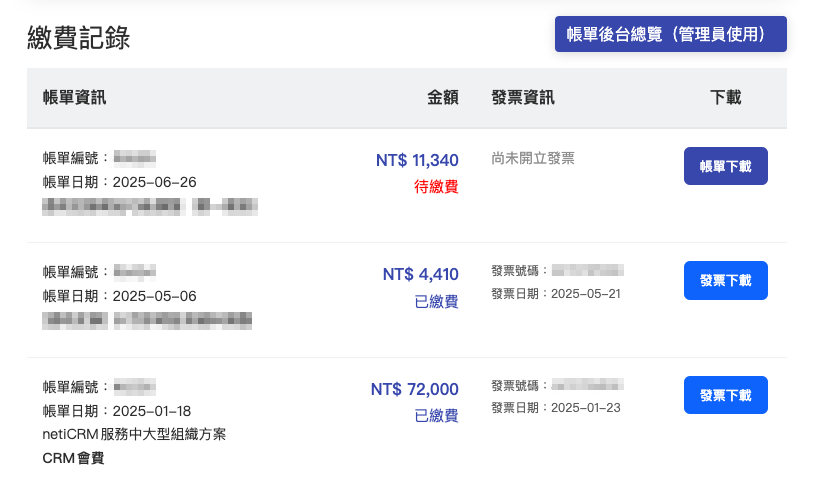Click the 尚未開立發票 notice text
The image size is (823, 487).
(x=533, y=158)
